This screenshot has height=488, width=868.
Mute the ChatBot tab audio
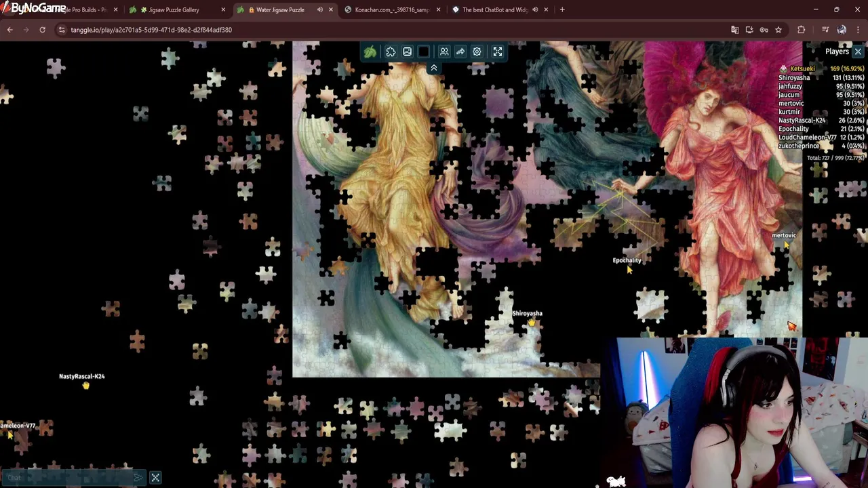coord(535,9)
